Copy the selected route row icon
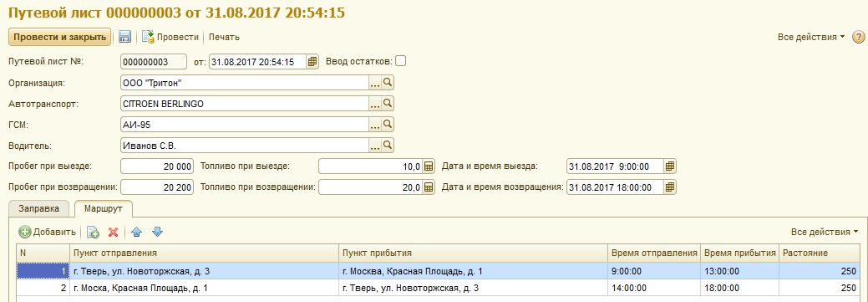Image resolution: width=868 pixels, height=302 pixels. [x=93, y=232]
